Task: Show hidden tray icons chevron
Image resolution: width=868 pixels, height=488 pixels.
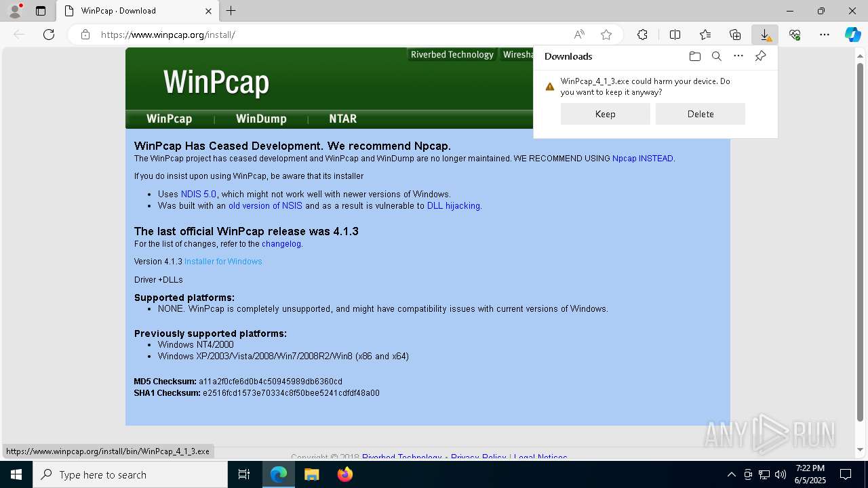Action: [x=731, y=474]
